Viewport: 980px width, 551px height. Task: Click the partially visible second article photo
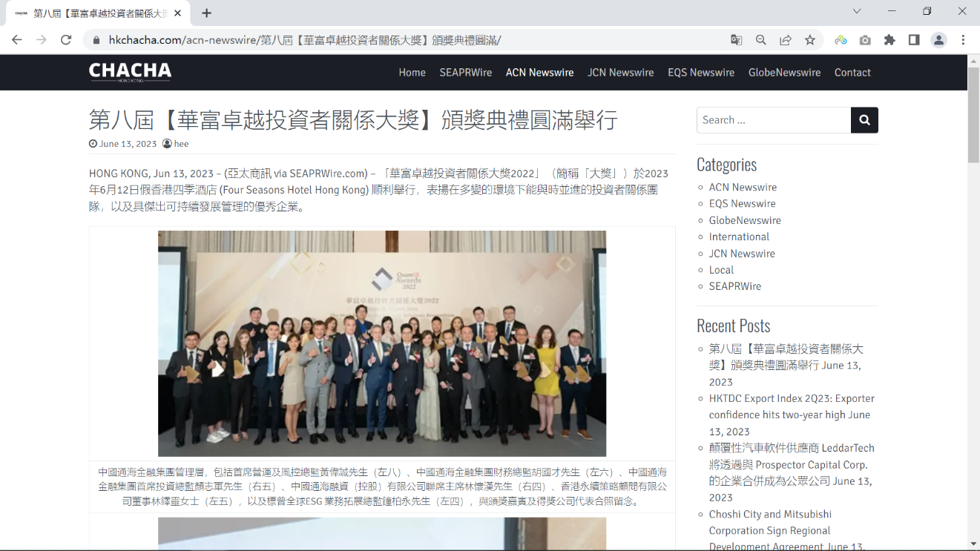click(382, 534)
